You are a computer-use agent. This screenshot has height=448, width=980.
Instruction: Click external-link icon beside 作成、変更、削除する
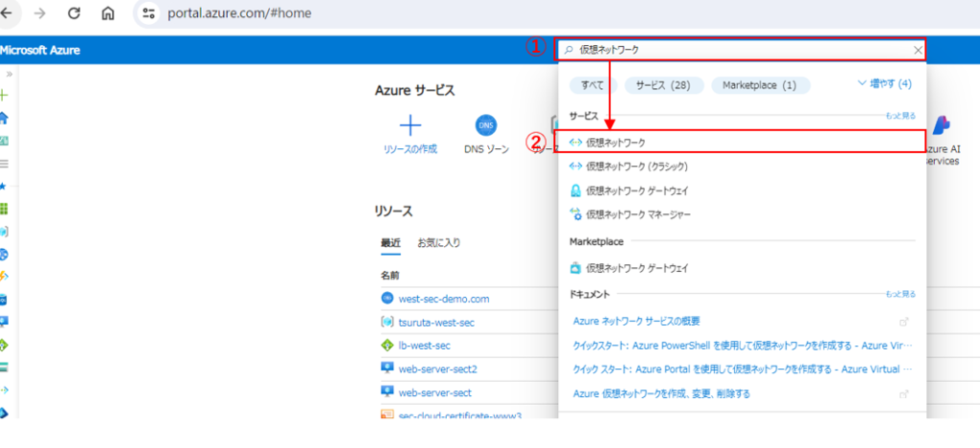tap(903, 394)
